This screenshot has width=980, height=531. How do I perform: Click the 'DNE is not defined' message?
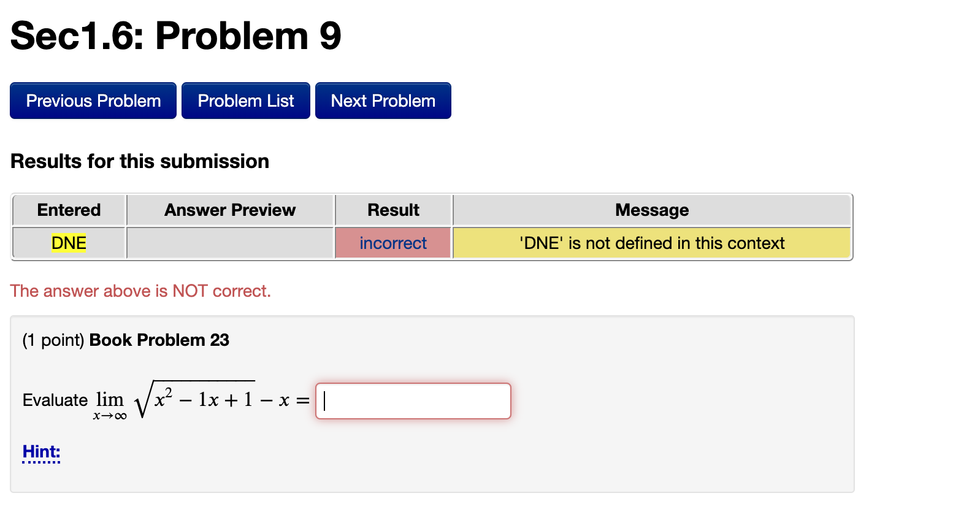pyautogui.click(x=651, y=243)
